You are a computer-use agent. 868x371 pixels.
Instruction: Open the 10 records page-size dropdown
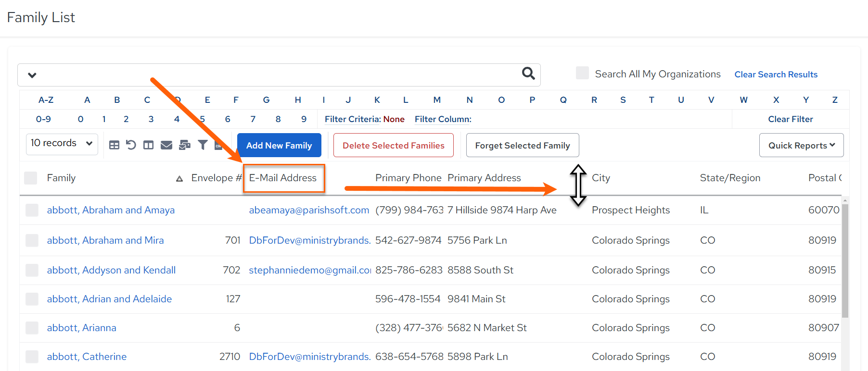[62, 144]
